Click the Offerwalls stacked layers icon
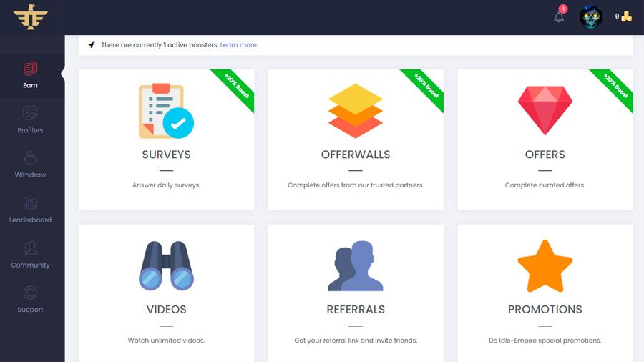The image size is (644, 362). click(x=356, y=111)
